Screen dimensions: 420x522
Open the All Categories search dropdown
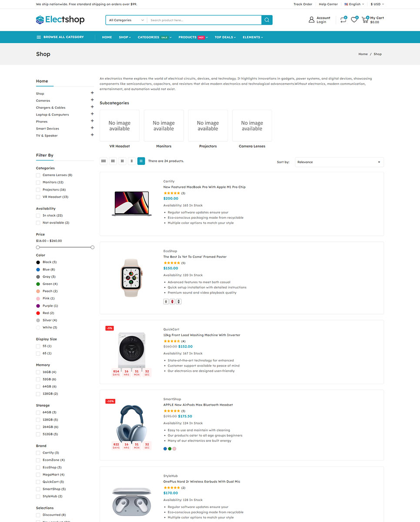126,20
